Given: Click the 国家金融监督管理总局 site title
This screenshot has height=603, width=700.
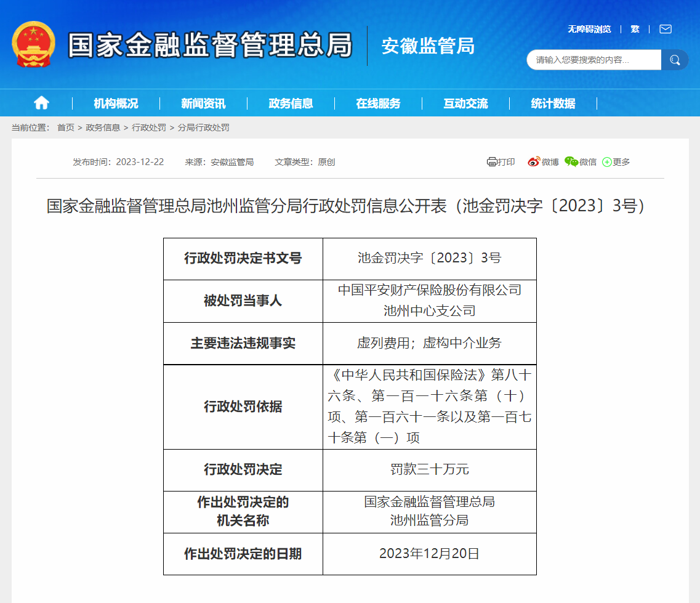Looking at the screenshot, I should pos(210,45).
